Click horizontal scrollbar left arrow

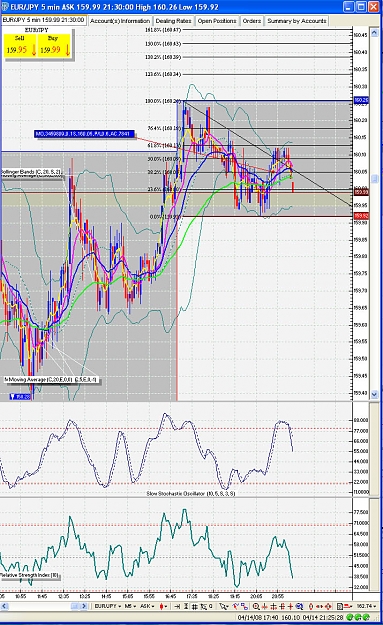[4, 606]
